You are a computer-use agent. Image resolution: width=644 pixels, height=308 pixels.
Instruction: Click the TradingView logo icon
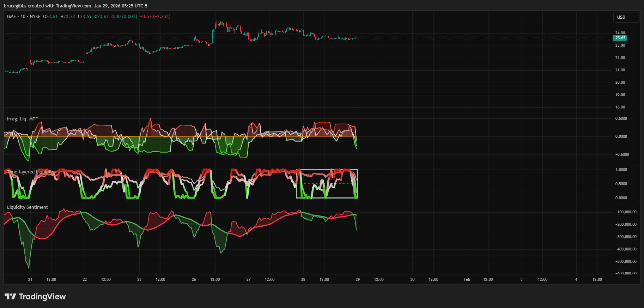(x=10, y=296)
